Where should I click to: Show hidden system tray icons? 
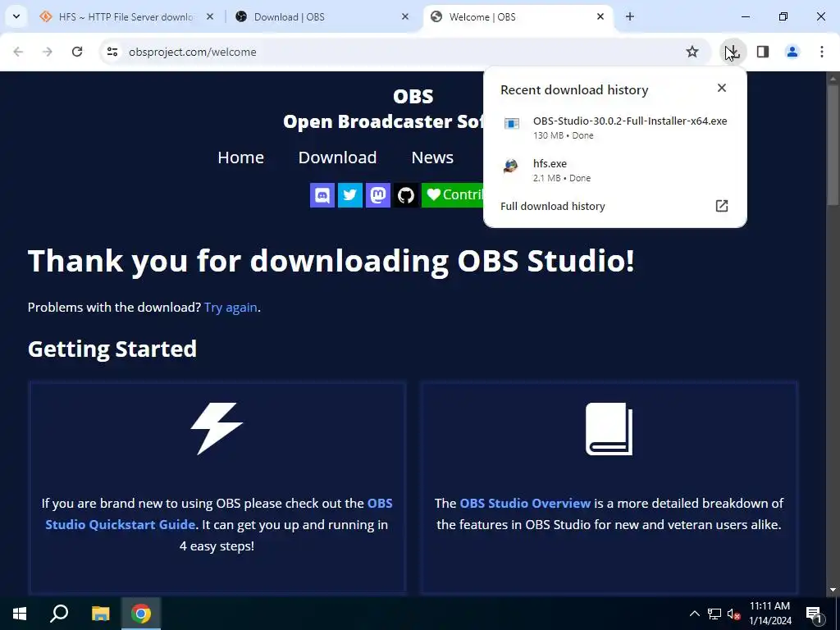(694, 614)
